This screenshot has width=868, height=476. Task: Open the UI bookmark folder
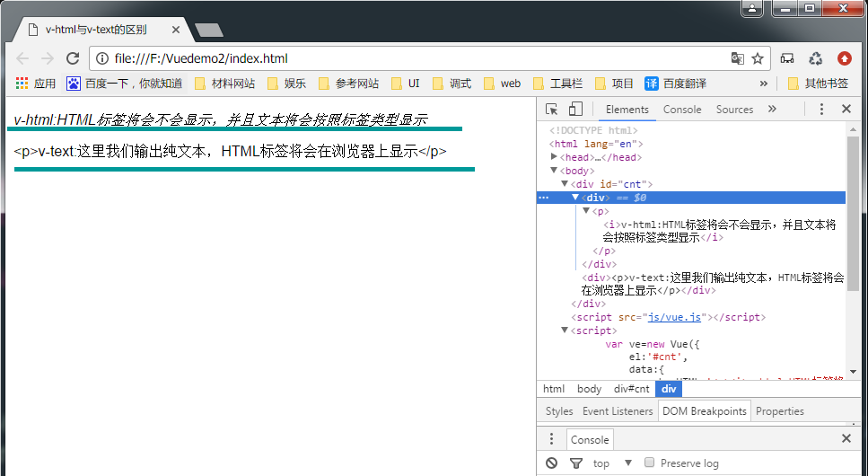coord(406,84)
